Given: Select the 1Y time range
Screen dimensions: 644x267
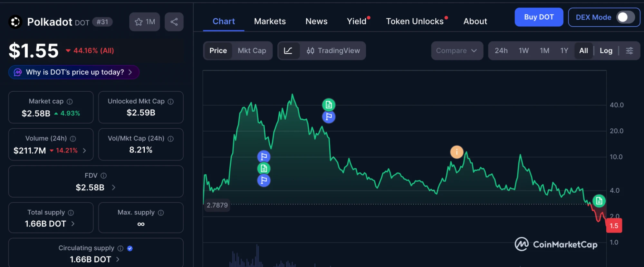Looking at the screenshot, I should [x=564, y=51].
